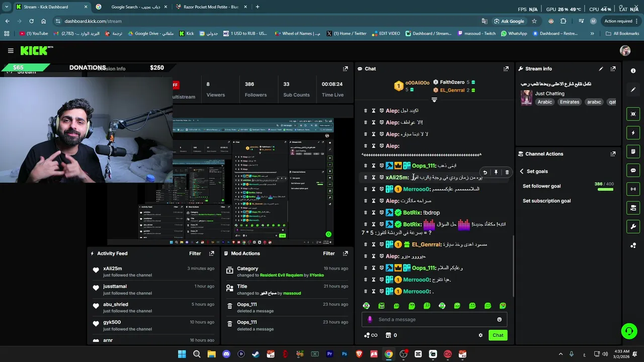Open the Wheel of Names bookmark
The image size is (644, 362).
[297, 34]
